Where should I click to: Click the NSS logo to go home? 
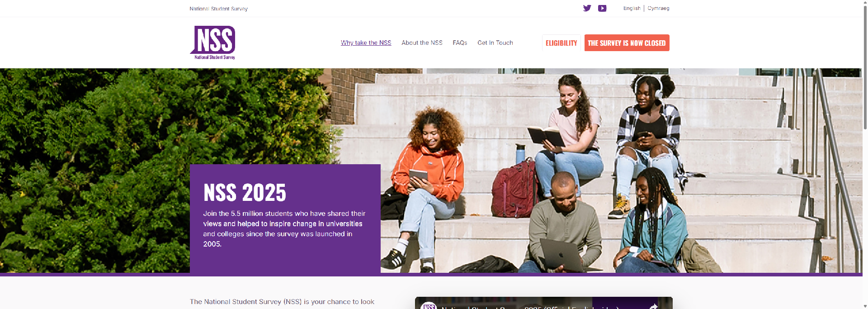pyautogui.click(x=212, y=43)
